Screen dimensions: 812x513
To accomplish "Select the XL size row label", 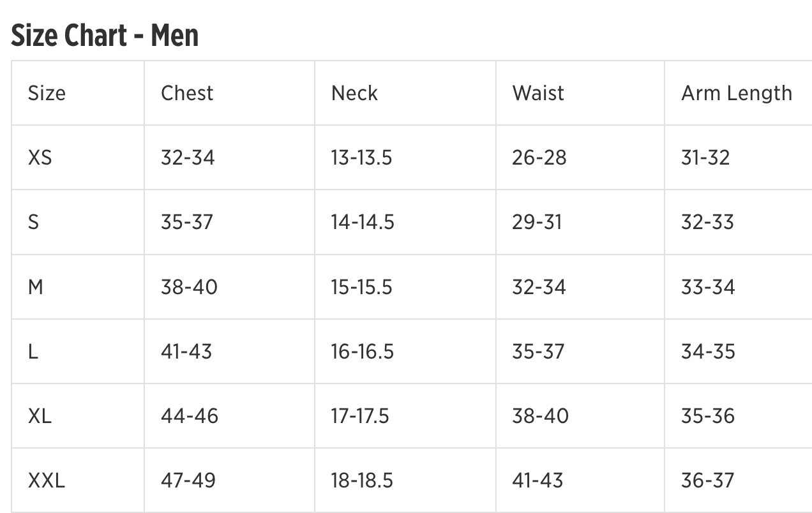I will tap(40, 416).
